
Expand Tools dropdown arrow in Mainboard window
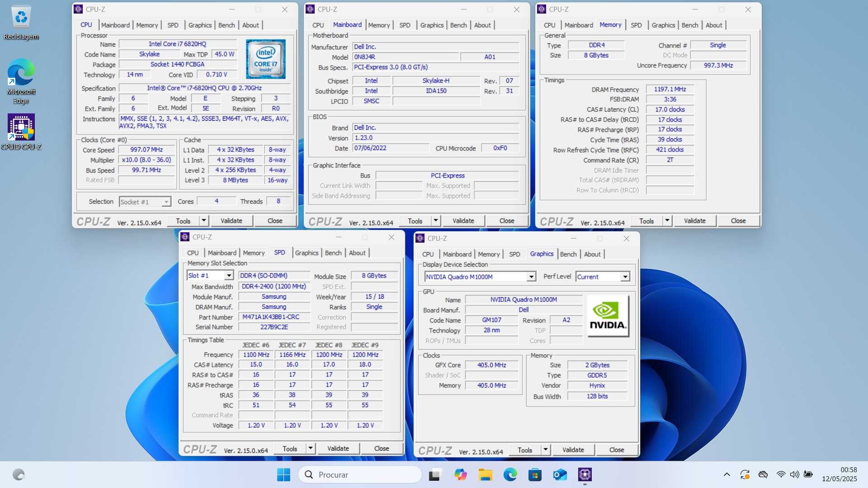(436, 221)
